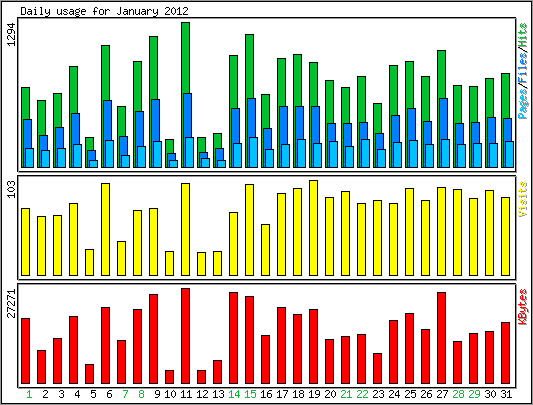533x405 pixels.
Task: Click the 103 visits axis label
Action: pos(12,189)
